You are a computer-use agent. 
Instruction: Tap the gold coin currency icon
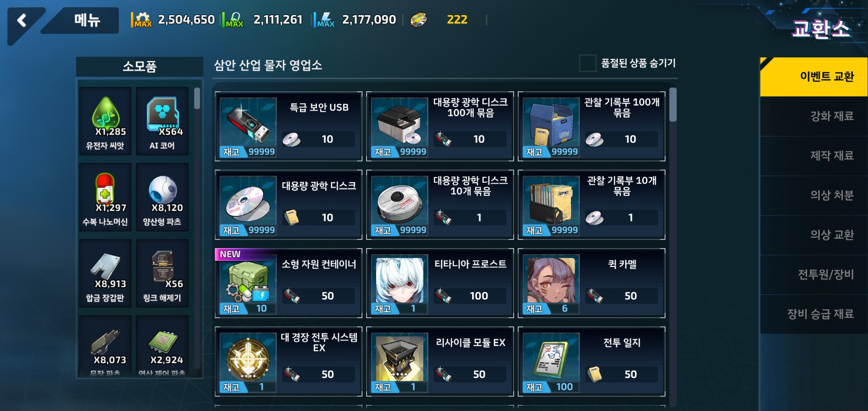(x=418, y=20)
